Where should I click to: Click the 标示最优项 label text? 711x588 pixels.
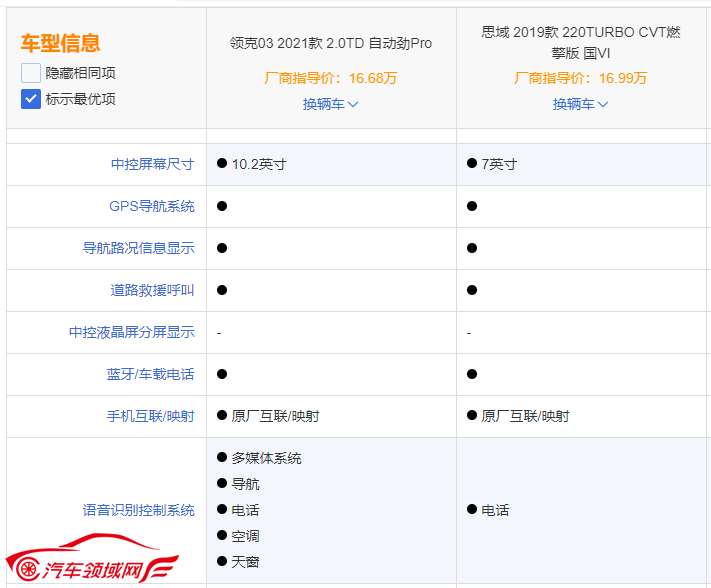[80, 99]
